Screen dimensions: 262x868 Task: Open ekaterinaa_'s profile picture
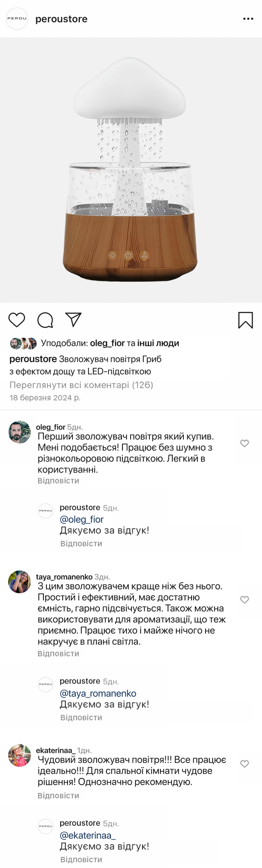click(x=20, y=755)
